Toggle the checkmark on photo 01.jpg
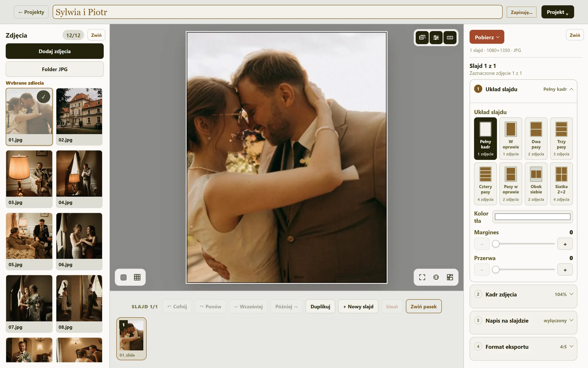The image size is (588, 368). [x=44, y=97]
